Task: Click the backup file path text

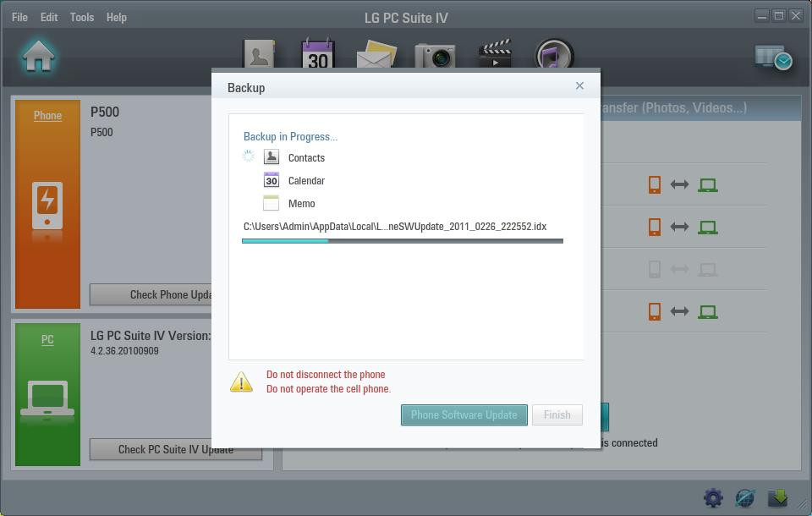Action: pyautogui.click(x=395, y=227)
